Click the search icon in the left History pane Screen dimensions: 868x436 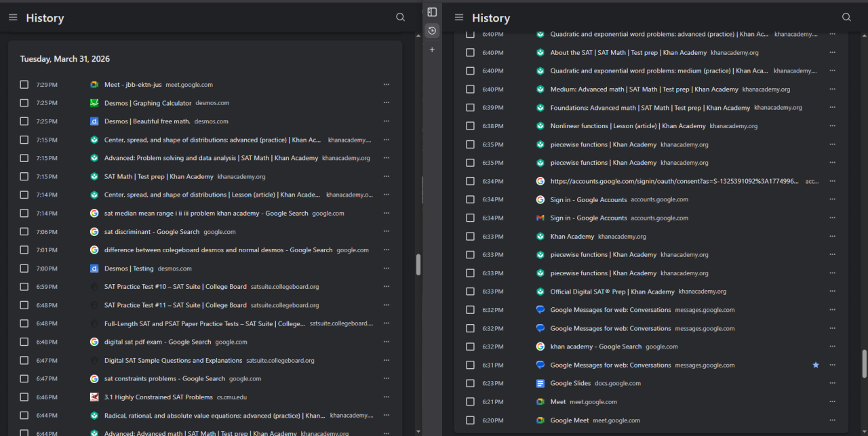coord(400,18)
